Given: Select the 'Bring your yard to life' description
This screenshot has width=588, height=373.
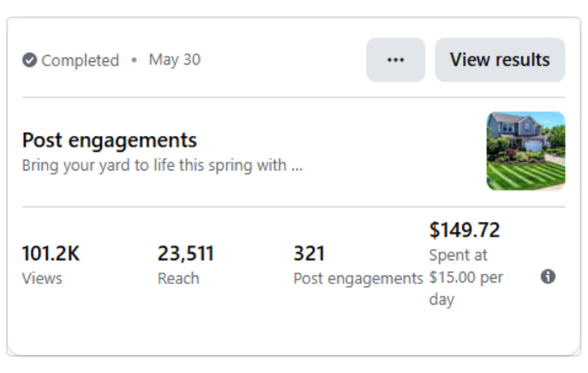Looking at the screenshot, I should 153,165.
